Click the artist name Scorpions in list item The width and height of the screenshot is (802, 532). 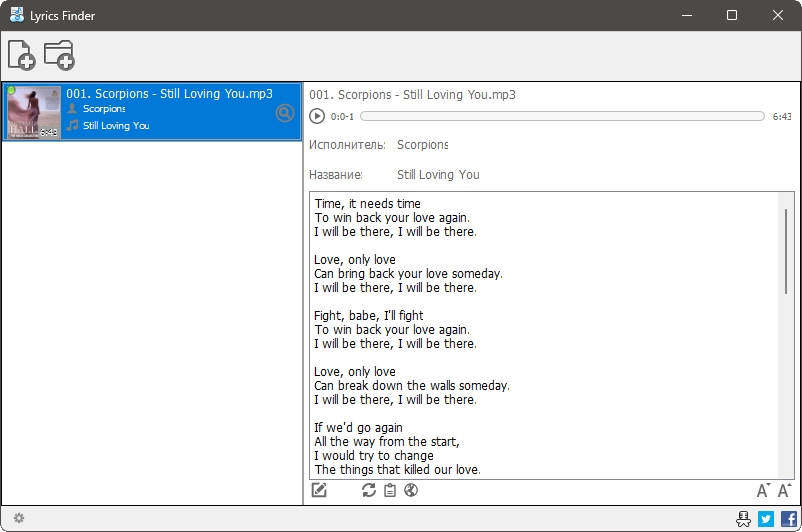click(104, 108)
